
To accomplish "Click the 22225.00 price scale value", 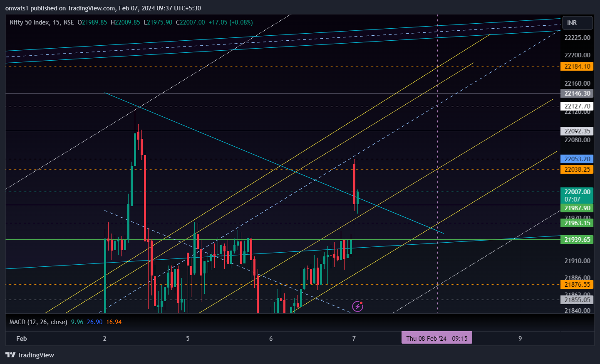I will pos(577,38).
